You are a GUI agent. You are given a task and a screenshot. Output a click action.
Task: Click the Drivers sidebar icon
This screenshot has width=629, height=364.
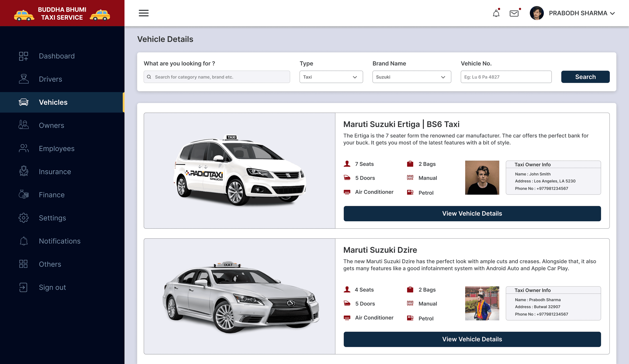[24, 79]
